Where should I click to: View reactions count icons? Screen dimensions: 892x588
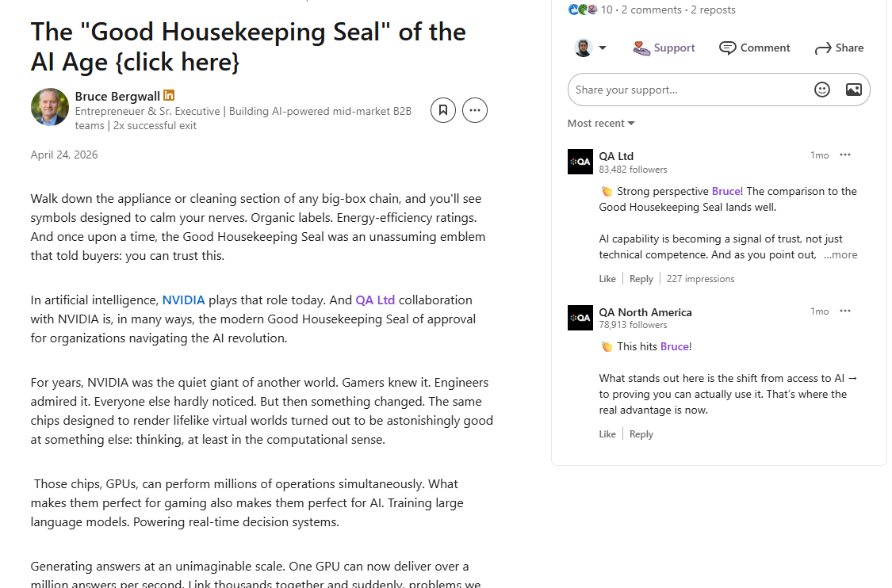[x=583, y=10]
